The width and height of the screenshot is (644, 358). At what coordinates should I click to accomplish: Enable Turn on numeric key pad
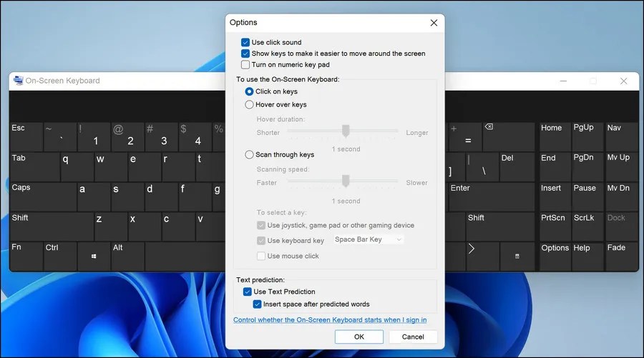(245, 64)
